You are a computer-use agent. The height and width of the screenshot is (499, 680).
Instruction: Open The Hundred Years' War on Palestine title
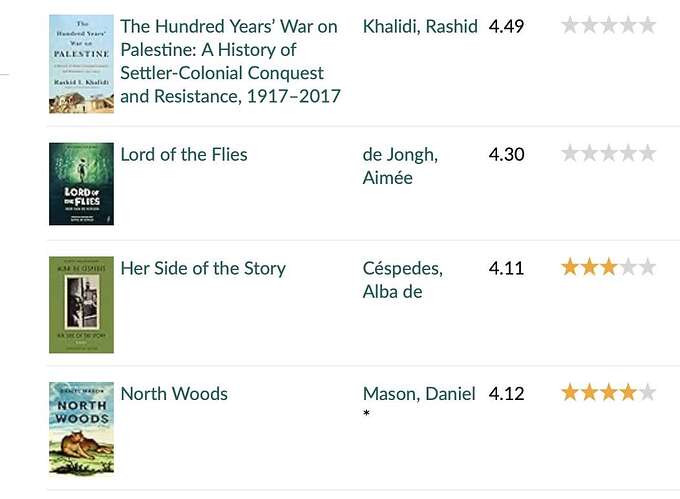[230, 61]
